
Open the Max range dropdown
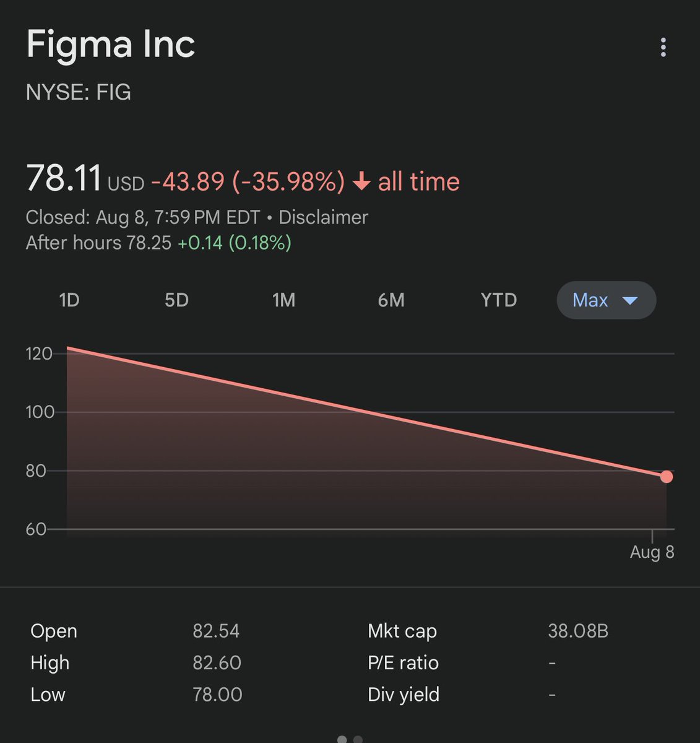[x=591, y=300]
